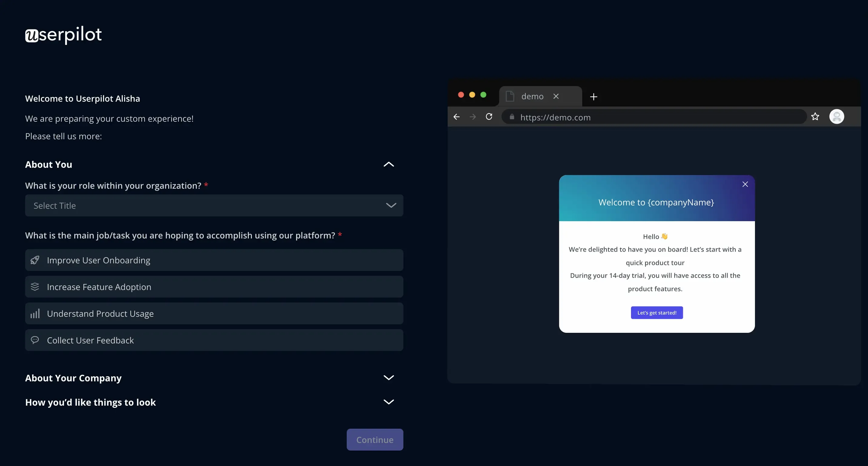Click the waving hand emoji next to Hello

tap(664, 236)
